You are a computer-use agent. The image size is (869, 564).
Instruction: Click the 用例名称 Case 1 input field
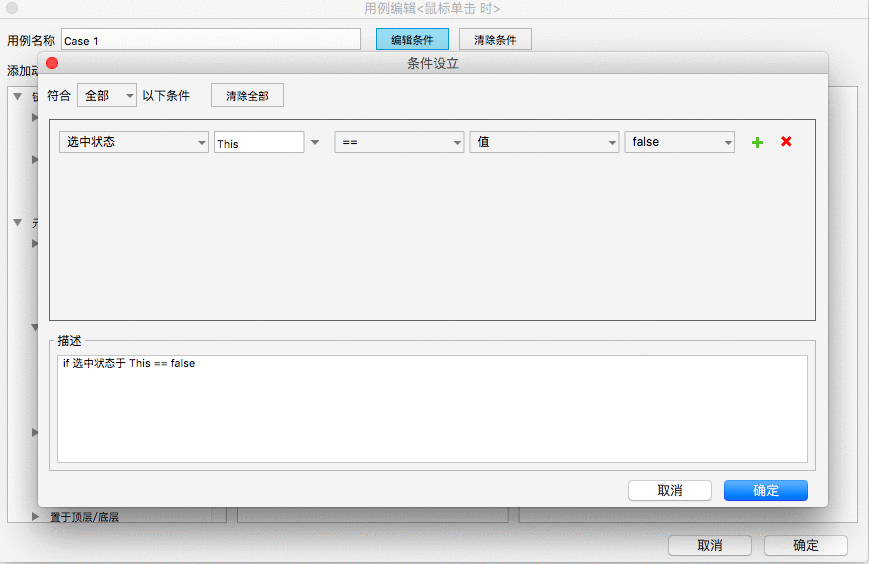click(211, 40)
